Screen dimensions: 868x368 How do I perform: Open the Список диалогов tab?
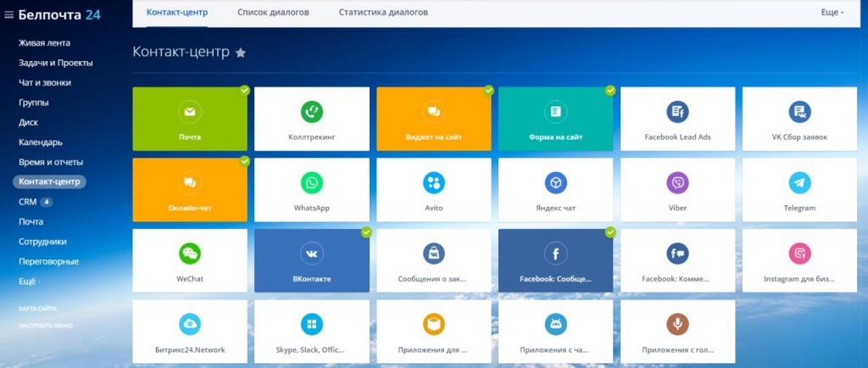pos(274,12)
